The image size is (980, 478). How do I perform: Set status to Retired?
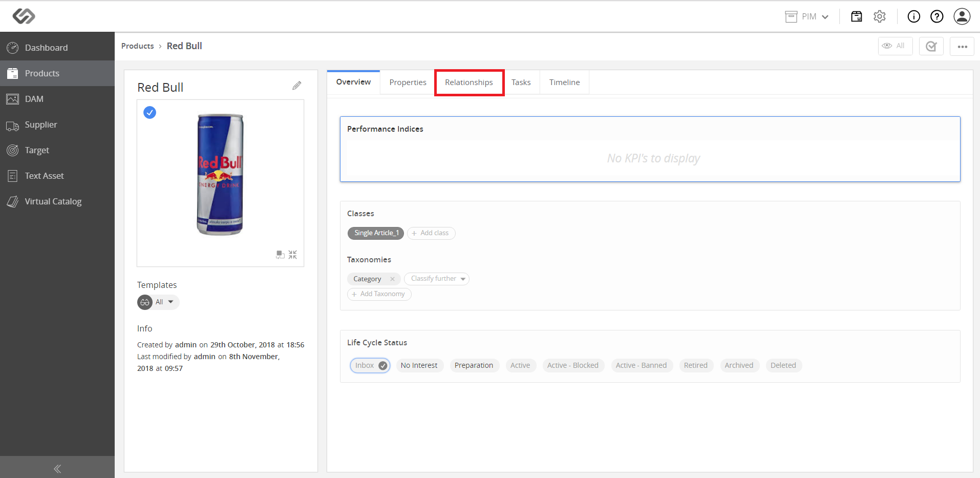695,365
